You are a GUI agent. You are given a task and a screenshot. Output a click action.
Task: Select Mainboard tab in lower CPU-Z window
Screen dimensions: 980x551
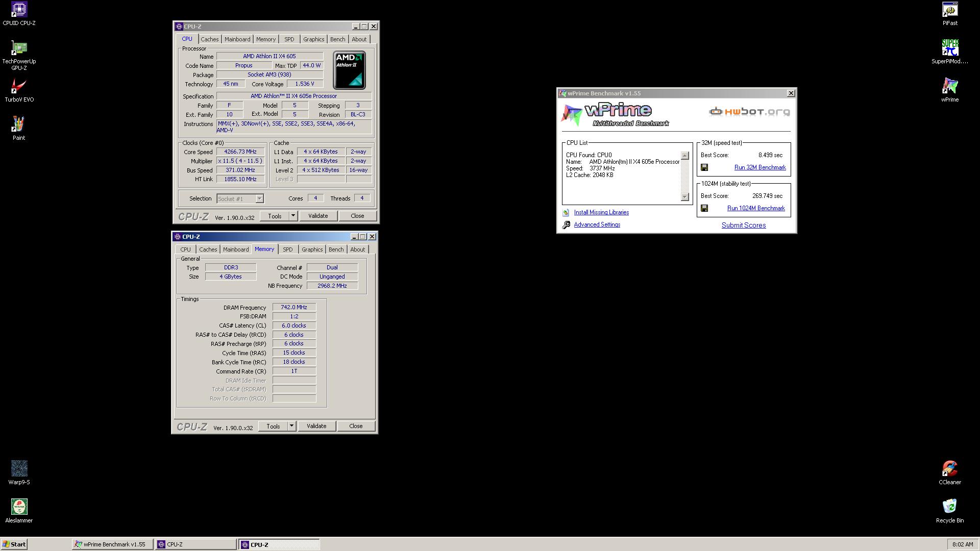point(236,249)
